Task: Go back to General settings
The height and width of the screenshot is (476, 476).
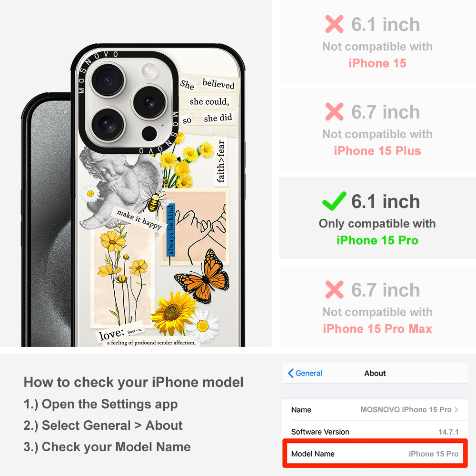Action: [x=305, y=373]
